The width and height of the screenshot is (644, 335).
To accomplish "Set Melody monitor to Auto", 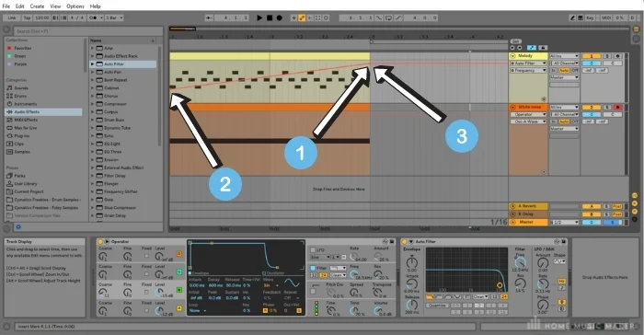I will [x=564, y=71].
